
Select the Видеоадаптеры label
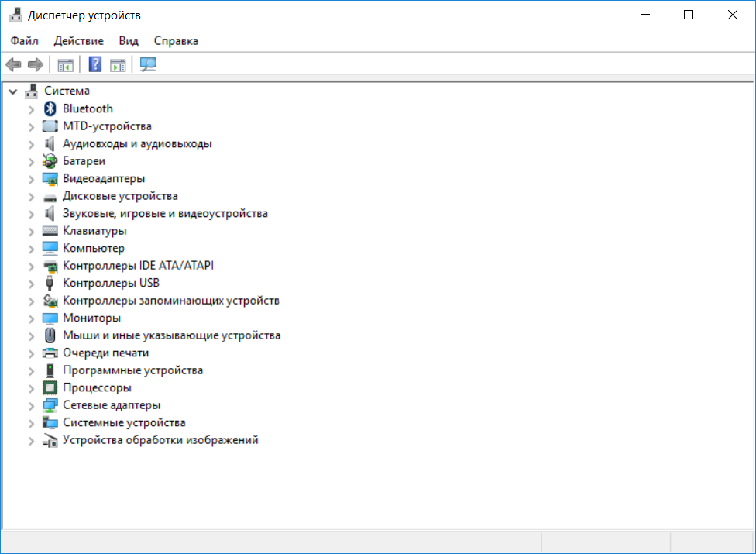point(104,178)
